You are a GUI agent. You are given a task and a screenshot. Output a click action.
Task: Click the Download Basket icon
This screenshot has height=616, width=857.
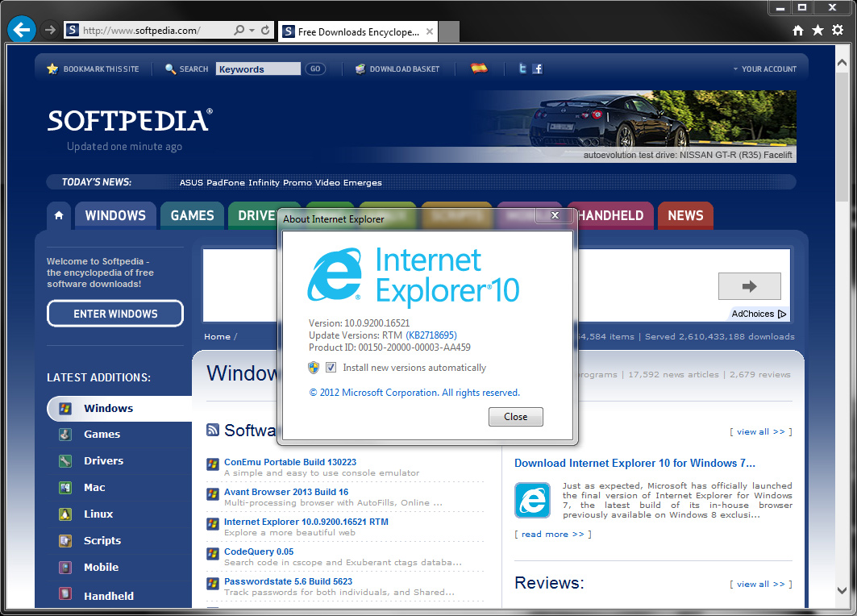[360, 69]
